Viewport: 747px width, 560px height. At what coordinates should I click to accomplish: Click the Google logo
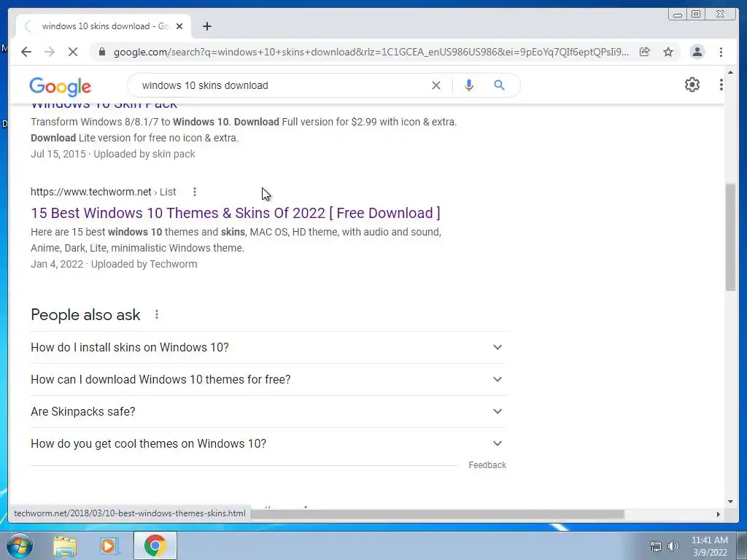click(60, 86)
